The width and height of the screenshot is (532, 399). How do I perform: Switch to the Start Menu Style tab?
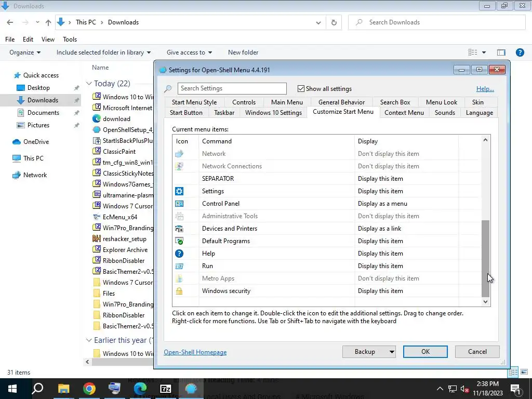click(194, 102)
